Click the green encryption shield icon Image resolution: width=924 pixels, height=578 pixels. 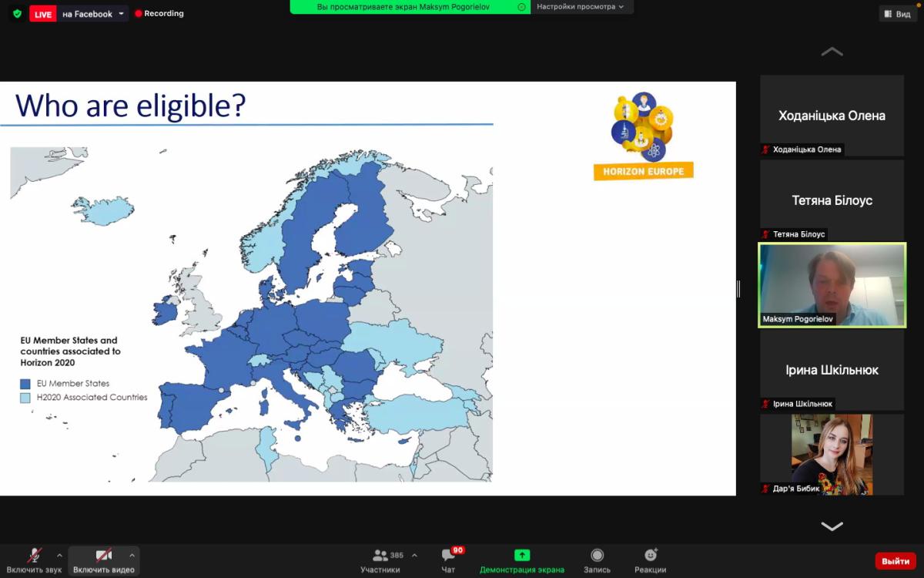click(17, 14)
